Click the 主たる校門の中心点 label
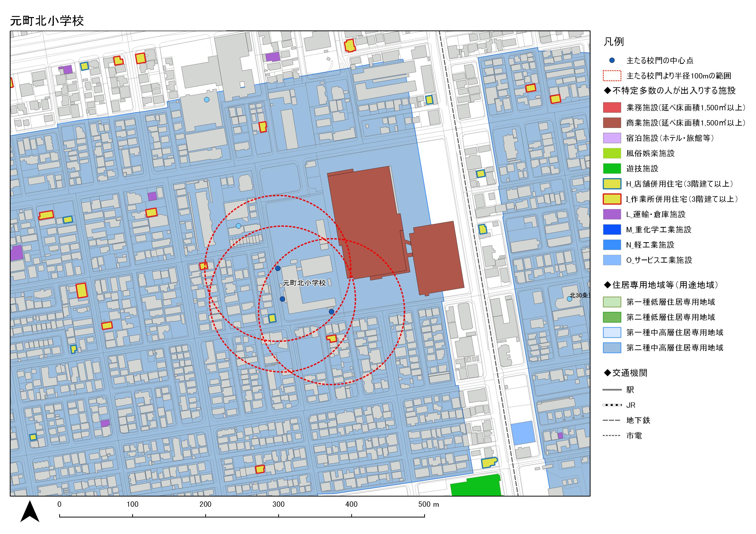Viewport: 756px width, 534px height. [660, 60]
